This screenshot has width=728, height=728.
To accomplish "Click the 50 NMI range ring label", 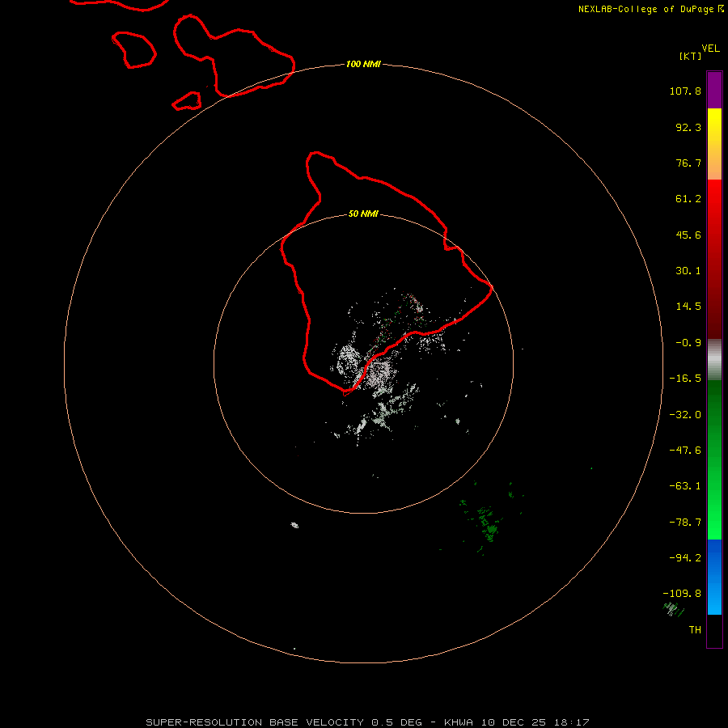I will pos(363,214).
